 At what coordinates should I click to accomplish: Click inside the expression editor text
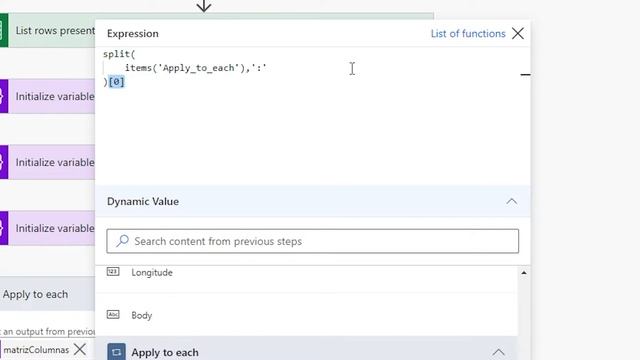click(313, 116)
